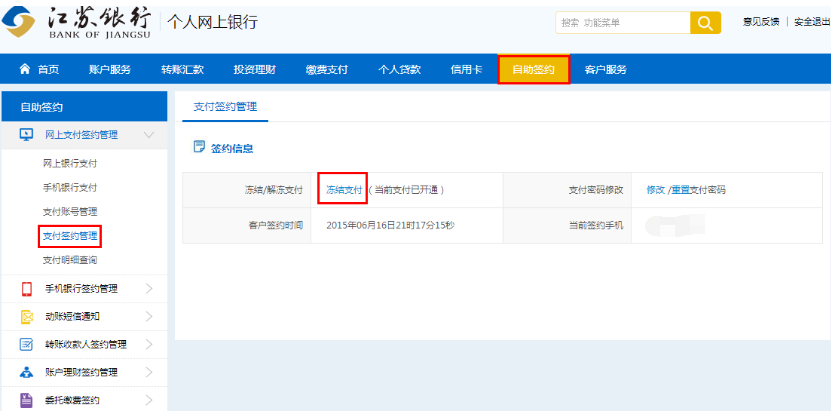Open the 转账汇款 menu in navigation bar
Image resolution: width=831 pixels, height=415 pixels.
182,69
